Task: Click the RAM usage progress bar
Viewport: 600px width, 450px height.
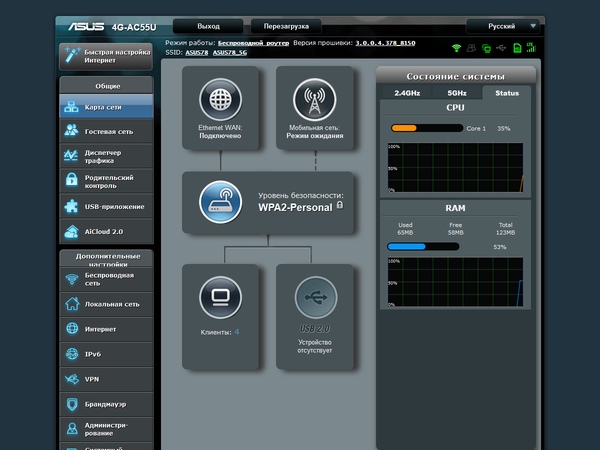Action: click(x=423, y=247)
